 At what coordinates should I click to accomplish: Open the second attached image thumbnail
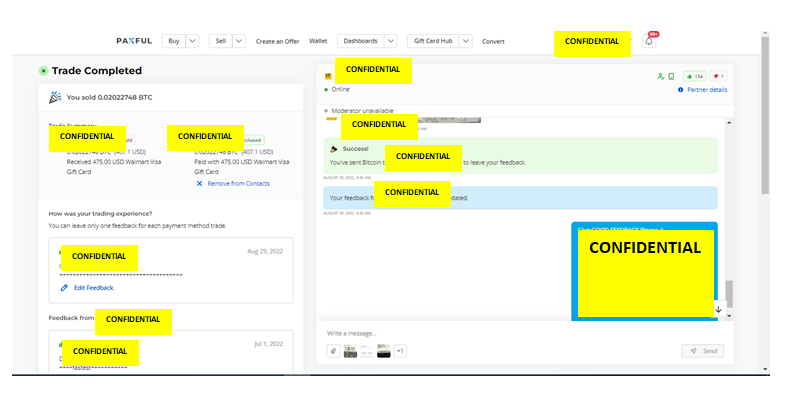tap(367, 351)
